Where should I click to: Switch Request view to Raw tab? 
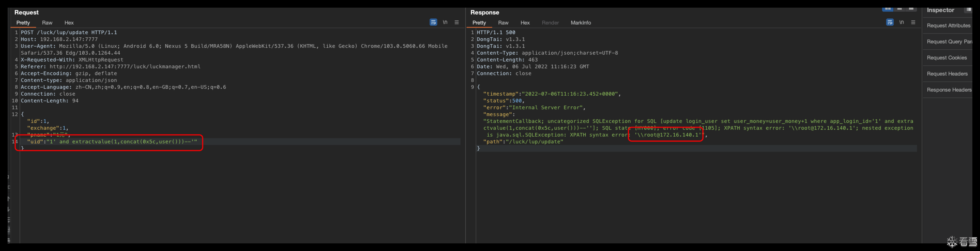(x=47, y=23)
